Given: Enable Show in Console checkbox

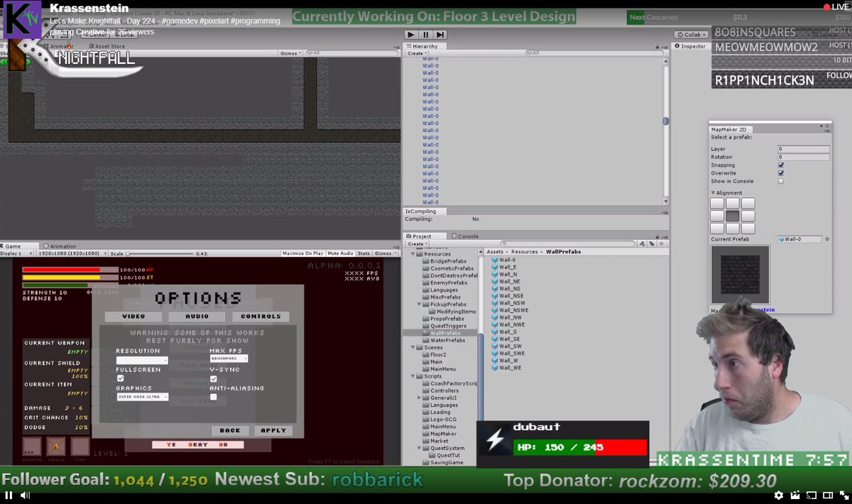Looking at the screenshot, I should (781, 181).
